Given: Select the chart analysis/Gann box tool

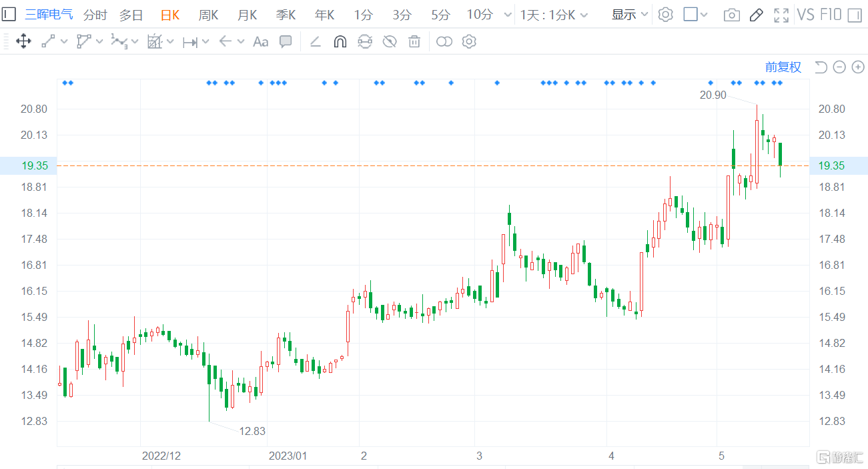Looking at the screenshot, I should [x=155, y=41].
